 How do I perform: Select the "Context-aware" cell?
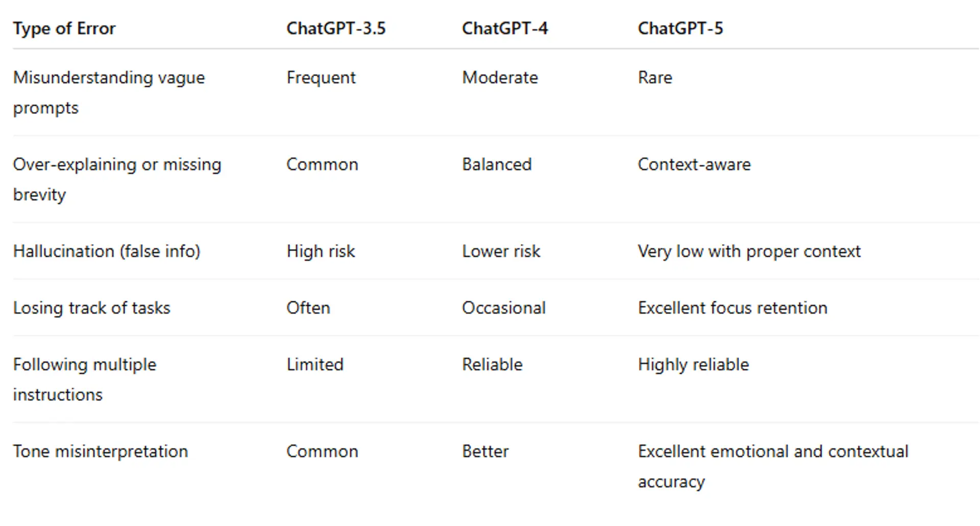pos(694,164)
